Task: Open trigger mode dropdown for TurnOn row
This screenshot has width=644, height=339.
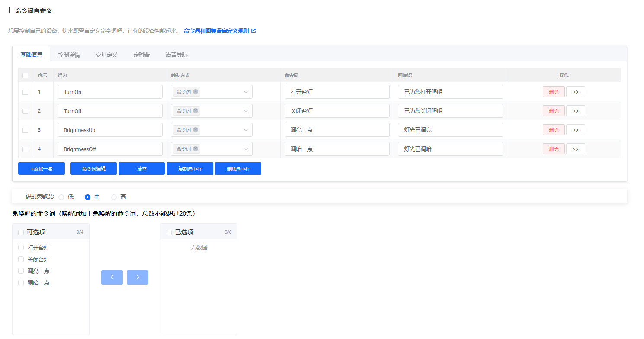Action: [246, 92]
